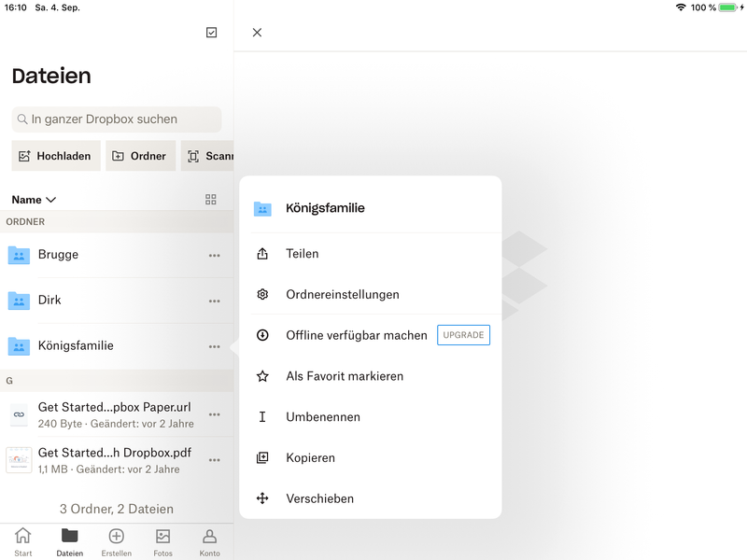
Task: Choose Als Favorit markieren
Action: pyautogui.click(x=371, y=376)
